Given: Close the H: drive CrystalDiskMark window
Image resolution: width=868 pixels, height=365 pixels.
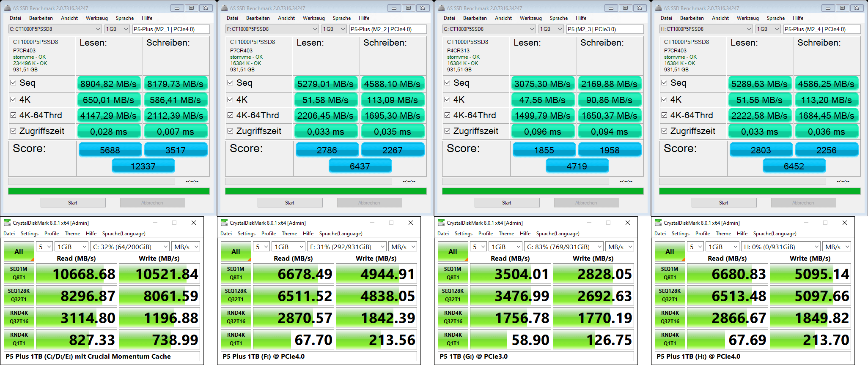Looking at the screenshot, I should click(845, 223).
